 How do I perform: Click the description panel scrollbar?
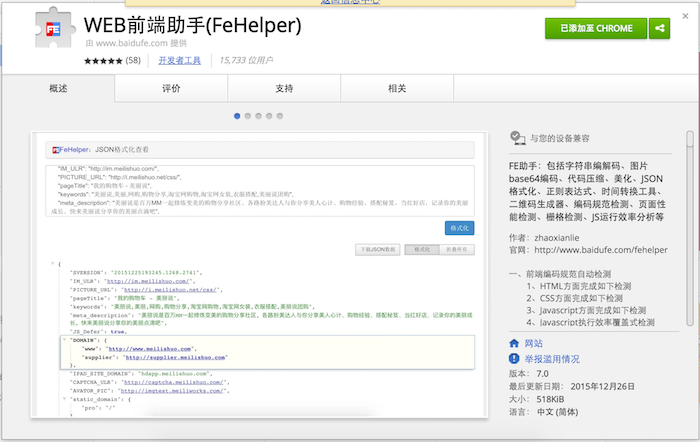(690, 229)
